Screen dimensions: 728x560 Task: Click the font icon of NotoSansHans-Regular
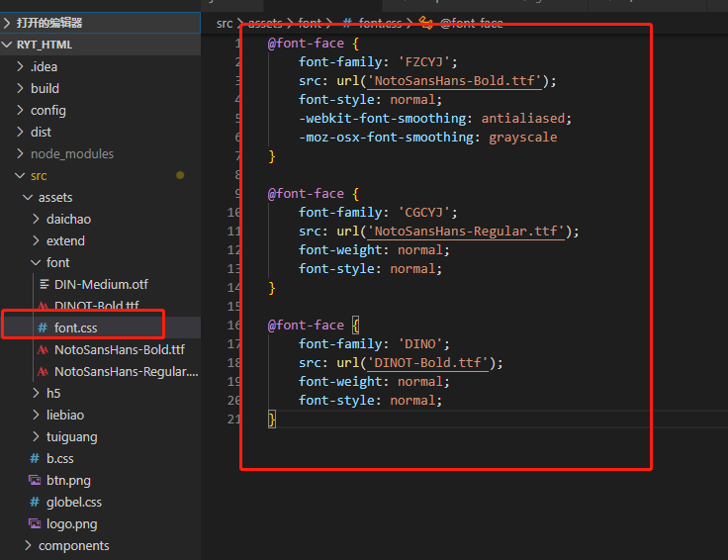[x=43, y=371]
